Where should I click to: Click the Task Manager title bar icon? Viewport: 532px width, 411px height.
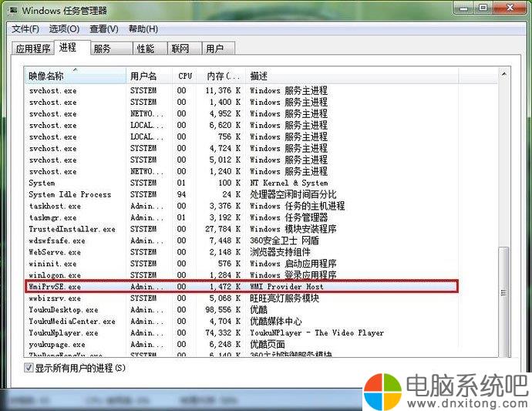(x=14, y=10)
